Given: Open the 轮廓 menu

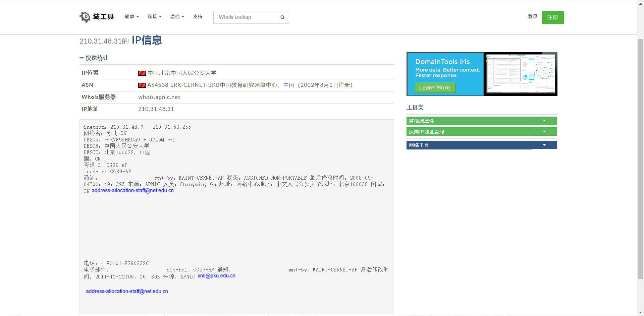Looking at the screenshot, I should point(132,16).
